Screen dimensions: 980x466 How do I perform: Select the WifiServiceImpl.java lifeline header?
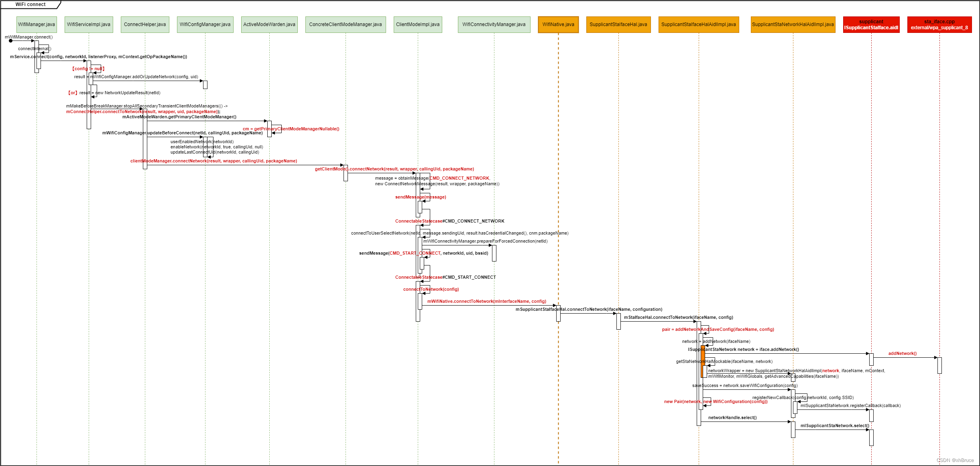pos(89,24)
